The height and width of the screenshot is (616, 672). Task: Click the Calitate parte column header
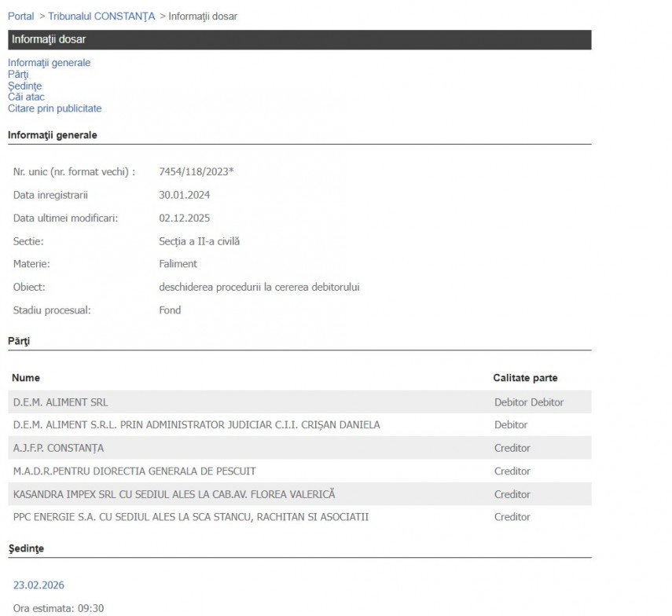(525, 378)
